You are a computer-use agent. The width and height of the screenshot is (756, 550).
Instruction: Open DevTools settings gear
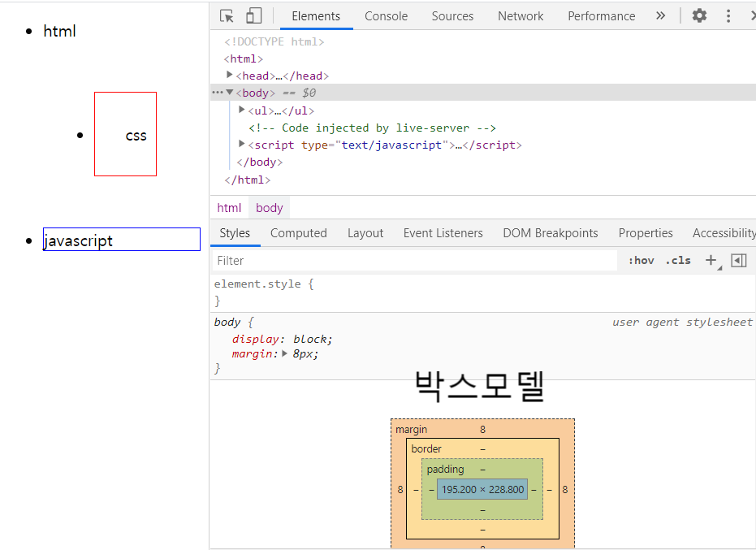[x=699, y=16]
